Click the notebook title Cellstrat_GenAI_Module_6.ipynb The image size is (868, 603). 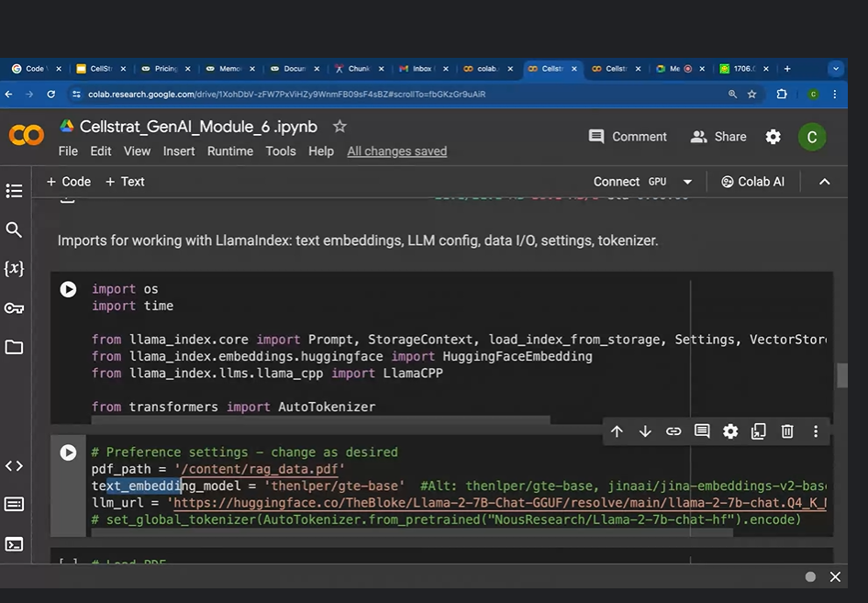[x=198, y=127]
